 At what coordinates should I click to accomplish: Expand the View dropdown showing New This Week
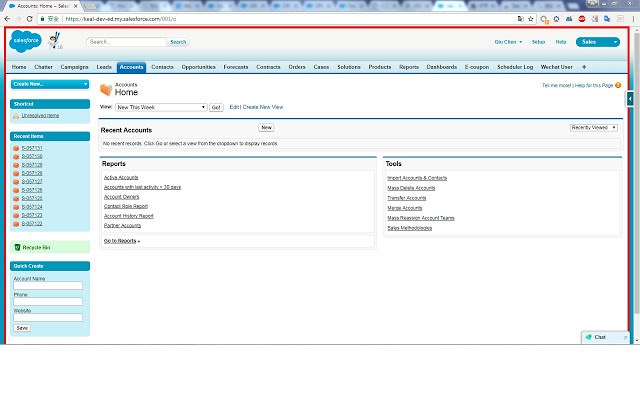(x=161, y=107)
